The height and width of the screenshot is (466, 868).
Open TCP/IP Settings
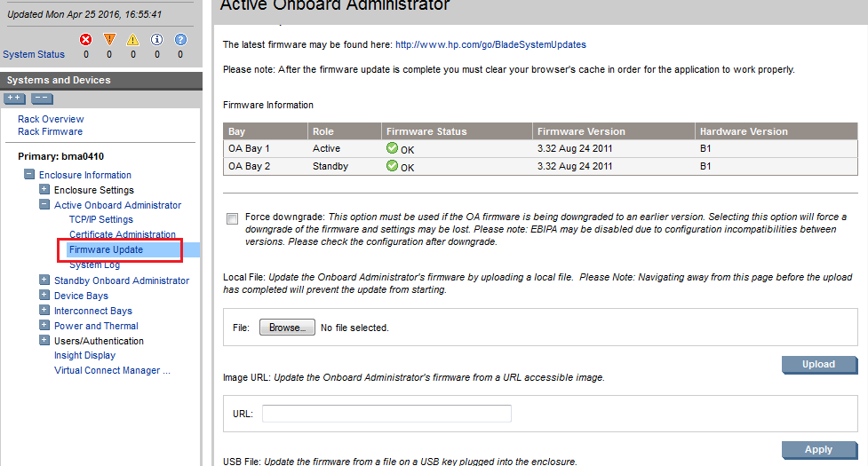[101, 219]
